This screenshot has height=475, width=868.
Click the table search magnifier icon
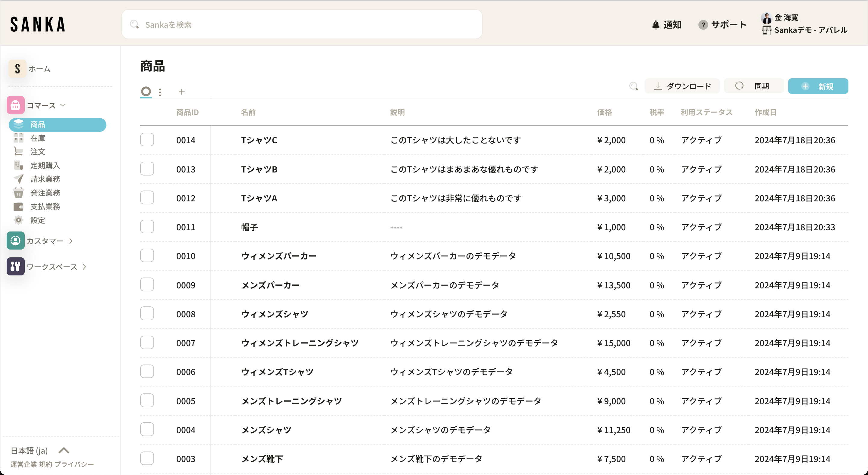pyautogui.click(x=634, y=86)
